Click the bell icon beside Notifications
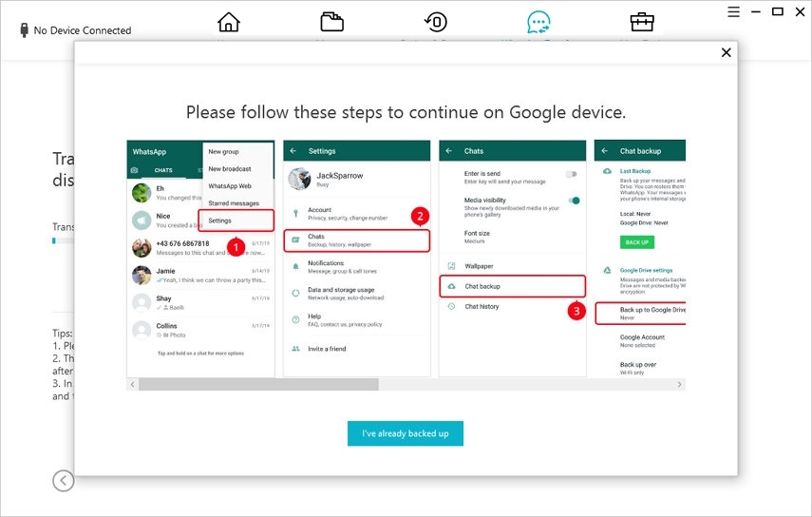Image resolution: width=812 pixels, height=517 pixels. pyautogui.click(x=295, y=267)
